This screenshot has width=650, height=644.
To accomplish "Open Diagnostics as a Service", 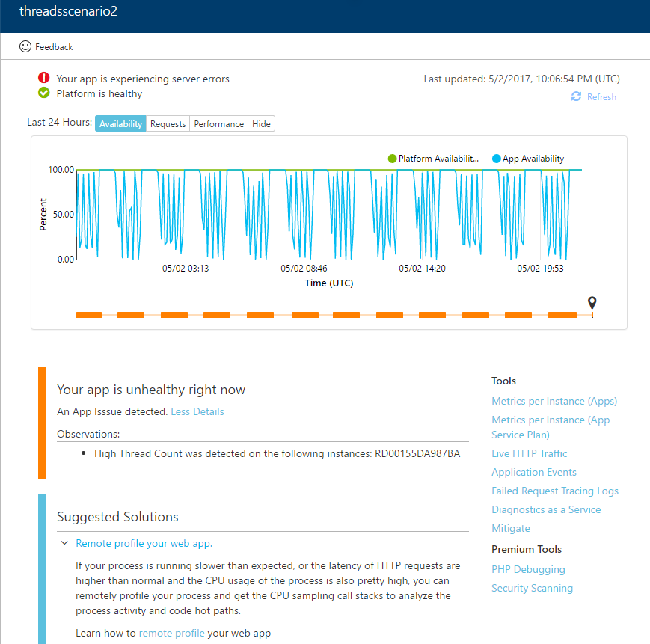I will (x=545, y=509).
